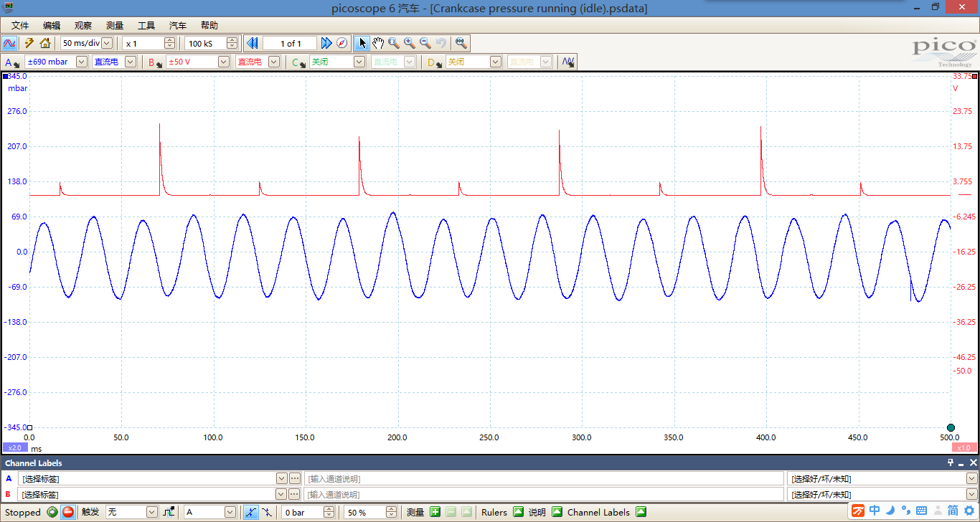
Task: Click green Add Measurement plus icon
Action: (435, 512)
